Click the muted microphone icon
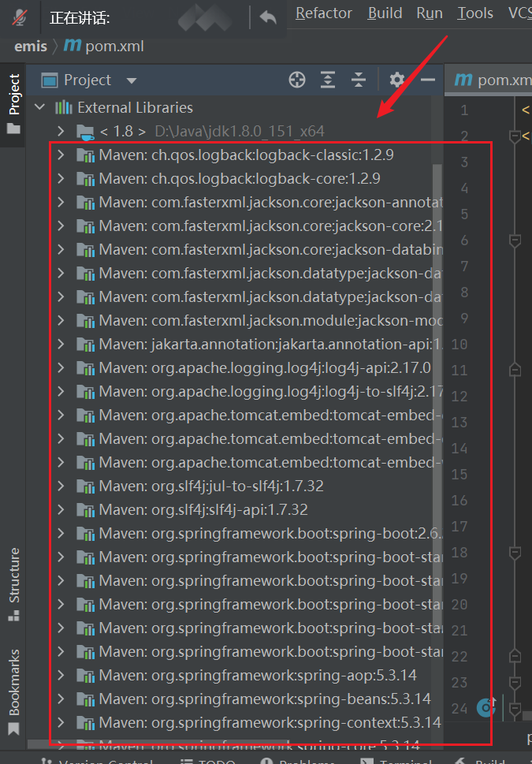The image size is (532, 764). click(20, 17)
